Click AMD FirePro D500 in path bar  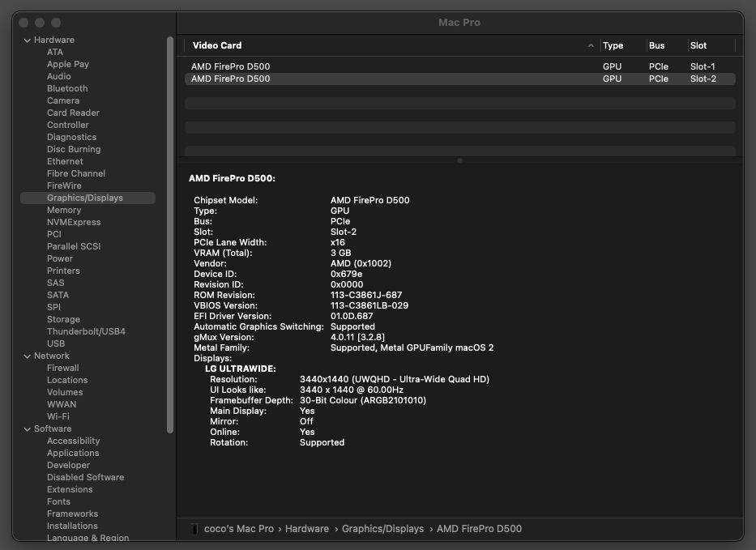479,529
